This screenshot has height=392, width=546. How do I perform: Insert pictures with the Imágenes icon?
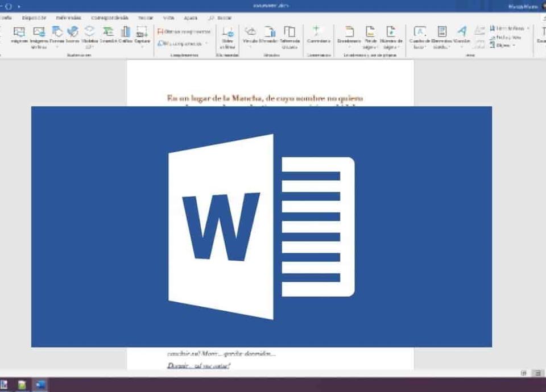(19, 35)
